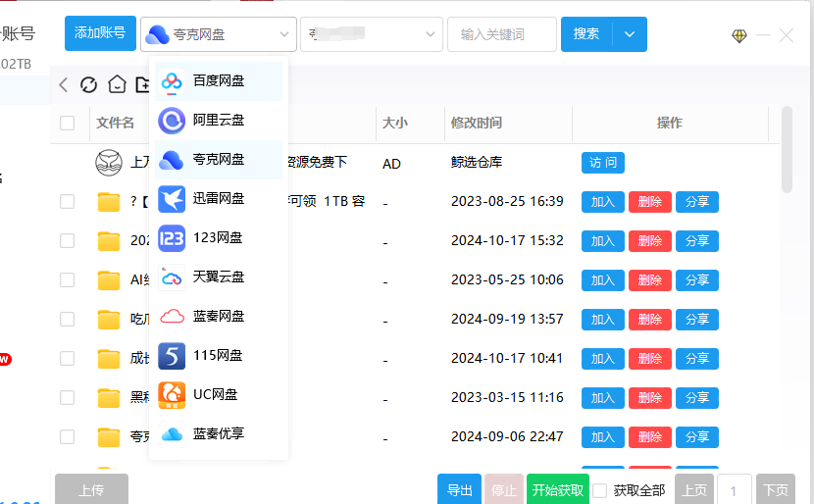814x504 pixels.
Task: Click the back arrow in the file toolbar
Action: pos(64,84)
